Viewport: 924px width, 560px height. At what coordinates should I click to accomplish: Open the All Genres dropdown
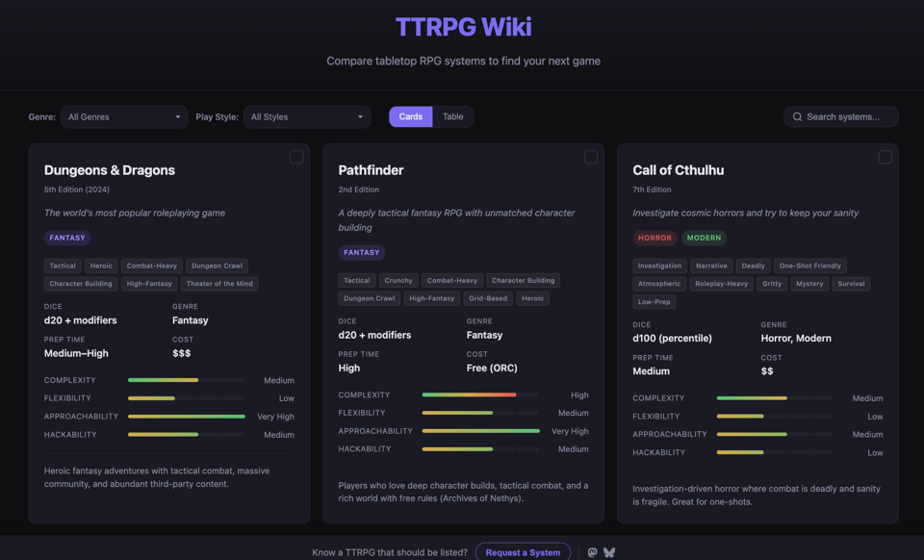coord(123,116)
